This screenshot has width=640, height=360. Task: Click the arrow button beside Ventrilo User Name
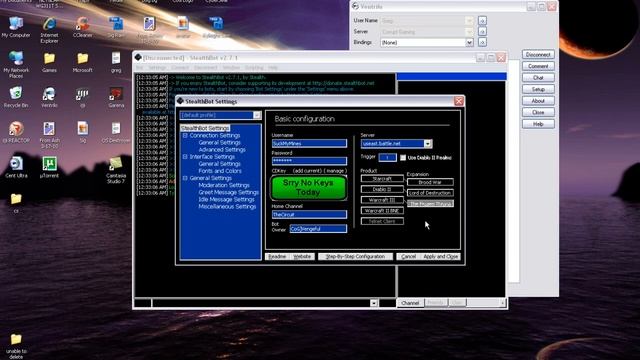pos(482,20)
